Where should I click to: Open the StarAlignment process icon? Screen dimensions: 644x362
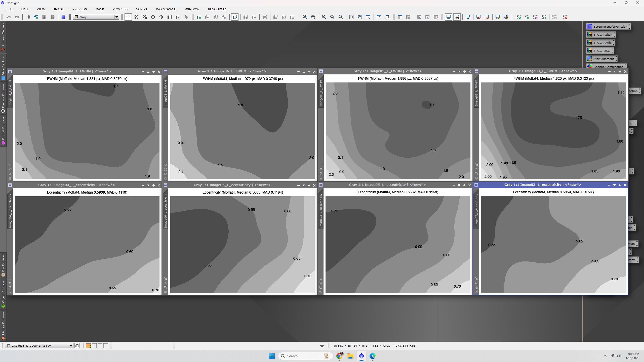point(601,59)
